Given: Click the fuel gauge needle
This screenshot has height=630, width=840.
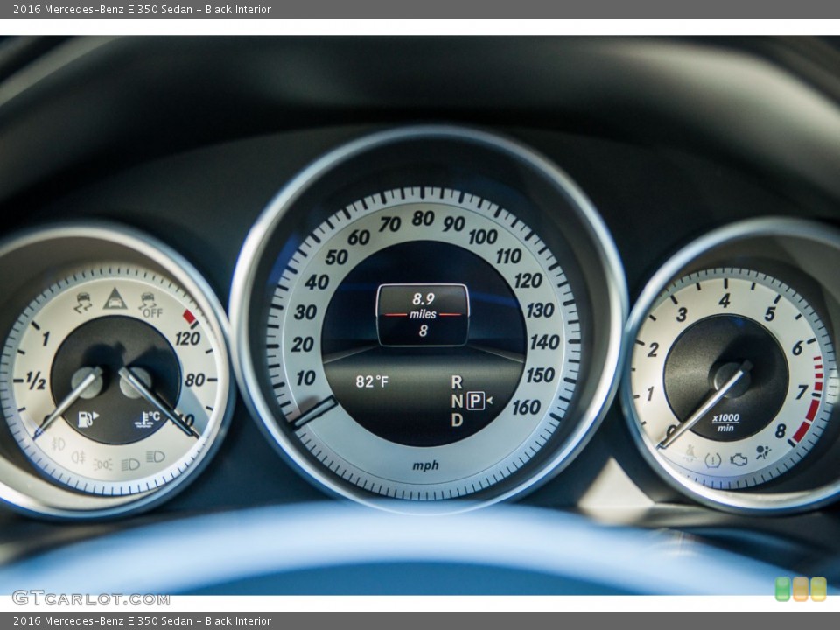Looking at the screenshot, I should pyautogui.click(x=67, y=402).
